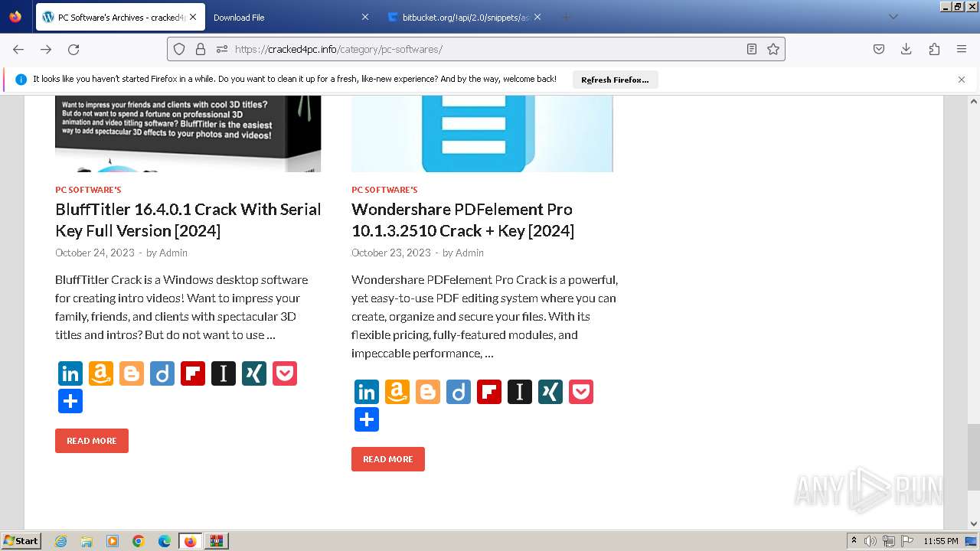The image size is (980, 551).
Task: Open Chrome from taskbar
Action: coord(139,541)
